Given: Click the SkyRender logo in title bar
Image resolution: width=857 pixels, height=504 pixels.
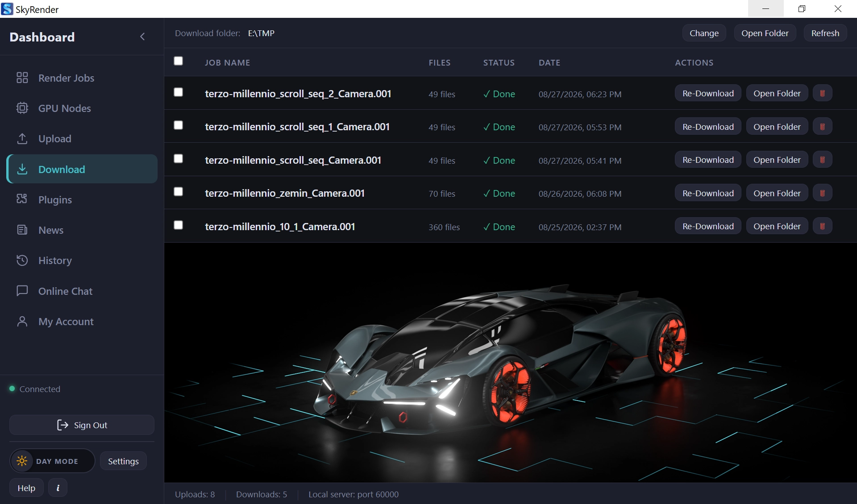Looking at the screenshot, I should coord(7,9).
